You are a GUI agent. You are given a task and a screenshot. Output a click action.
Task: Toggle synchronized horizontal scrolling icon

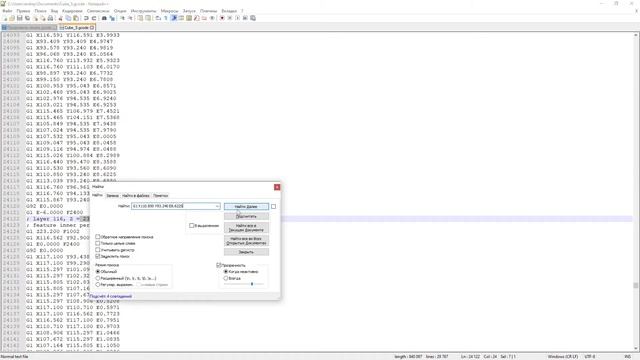pos(148,18)
